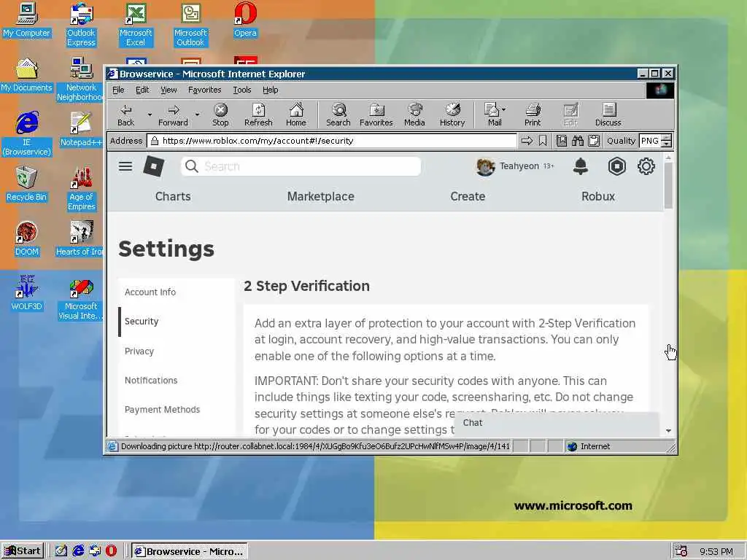The image size is (747, 560).
Task: Adjust the Quality PNG stepper arrows
Action: point(667,141)
